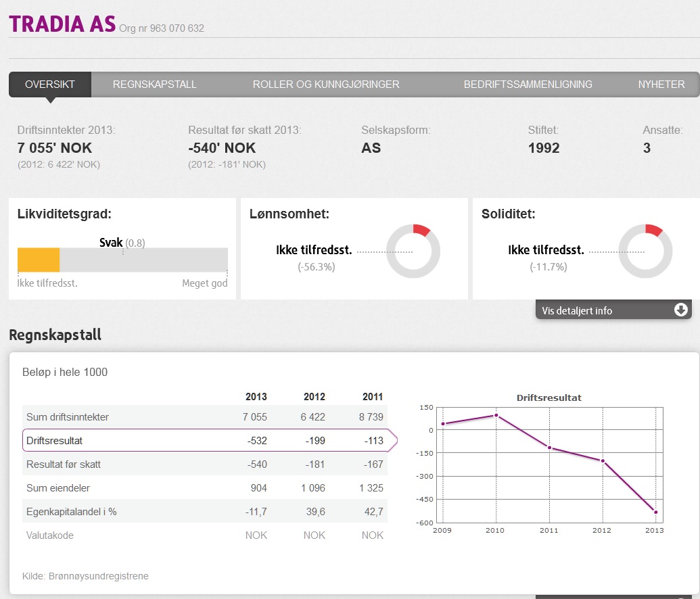Screen dimensions: 700x599
Task: Click the Beløp i hele 1000 note
Action: (65, 372)
